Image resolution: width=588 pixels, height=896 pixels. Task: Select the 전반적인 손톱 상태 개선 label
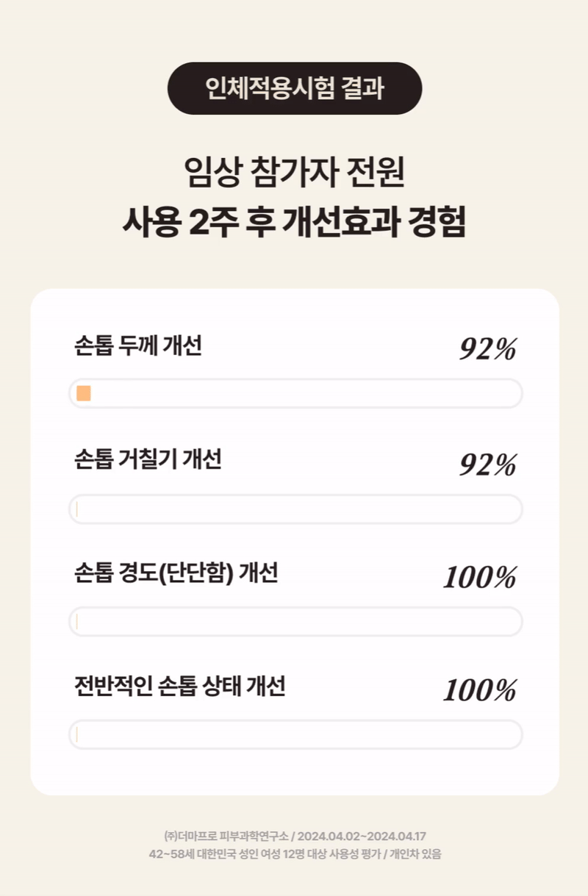tap(180, 687)
